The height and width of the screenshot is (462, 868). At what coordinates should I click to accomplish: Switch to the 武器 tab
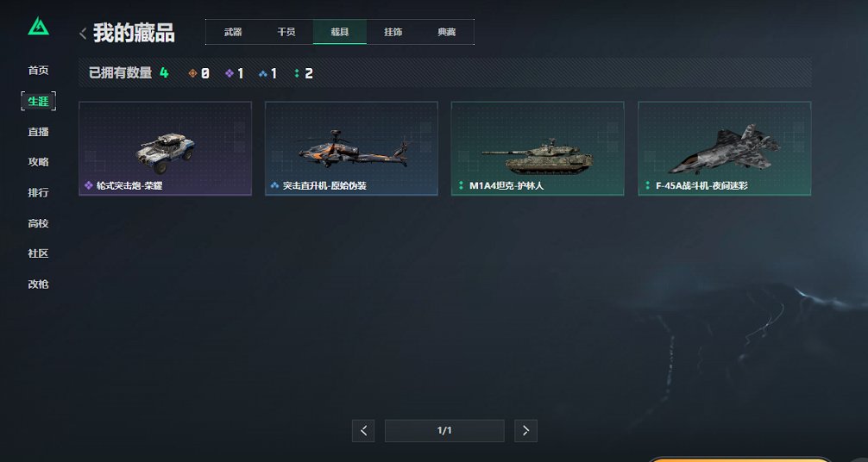click(x=232, y=32)
